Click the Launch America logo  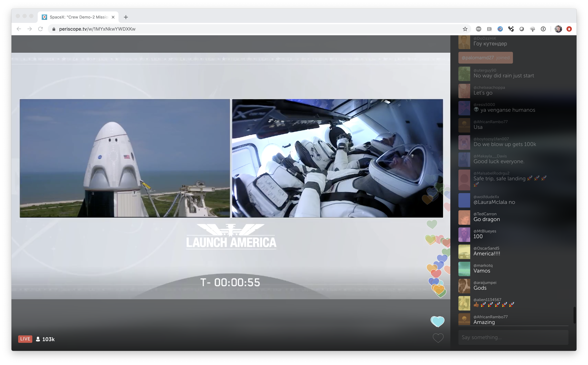pos(231,236)
